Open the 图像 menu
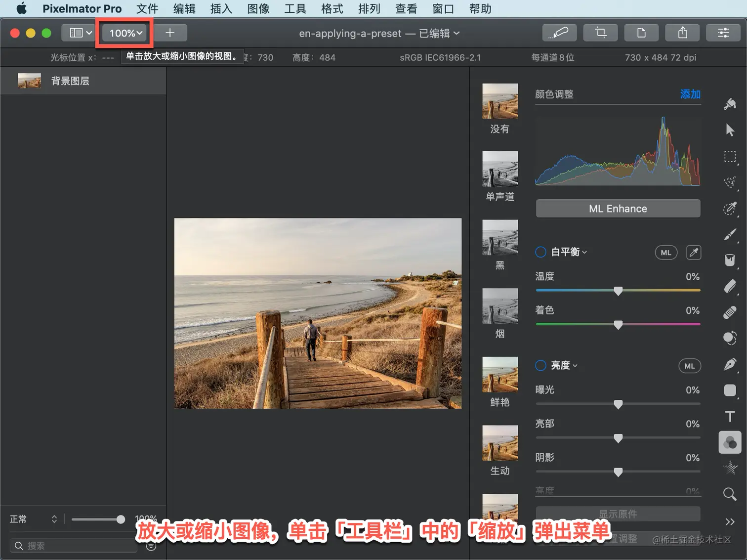The image size is (747, 560). point(258,9)
